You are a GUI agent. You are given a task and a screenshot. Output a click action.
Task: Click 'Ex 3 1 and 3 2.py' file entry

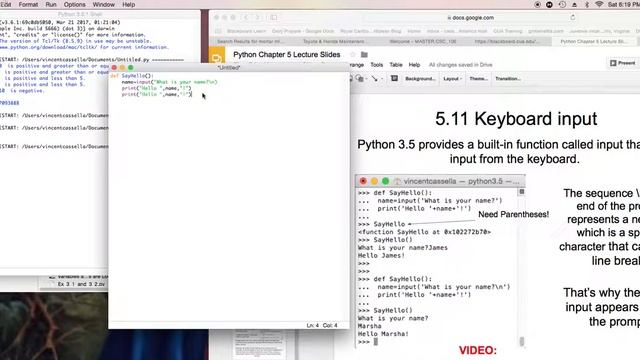pyautogui.click(x=81, y=284)
